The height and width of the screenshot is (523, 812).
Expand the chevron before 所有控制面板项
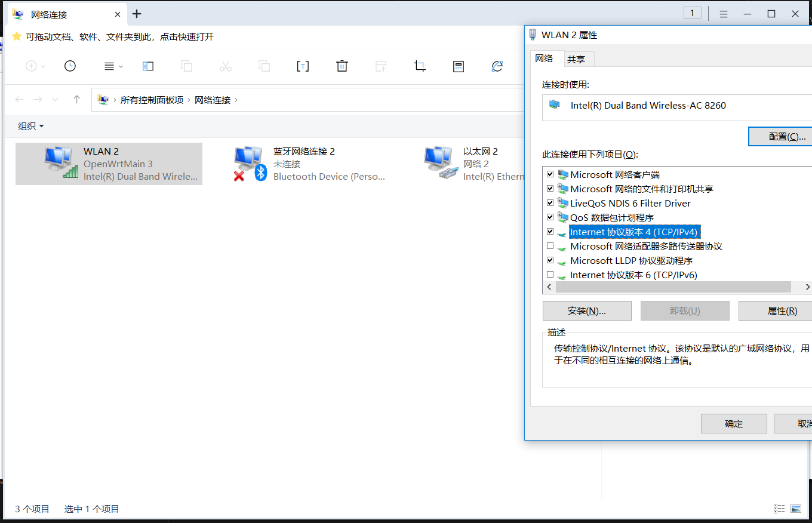coord(115,100)
